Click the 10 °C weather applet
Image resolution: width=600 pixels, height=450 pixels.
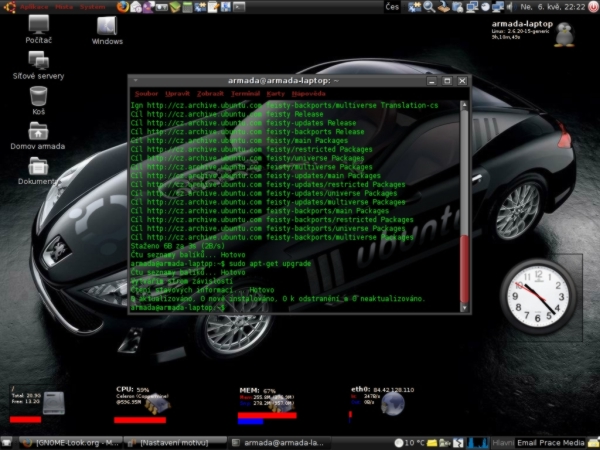tap(409, 443)
